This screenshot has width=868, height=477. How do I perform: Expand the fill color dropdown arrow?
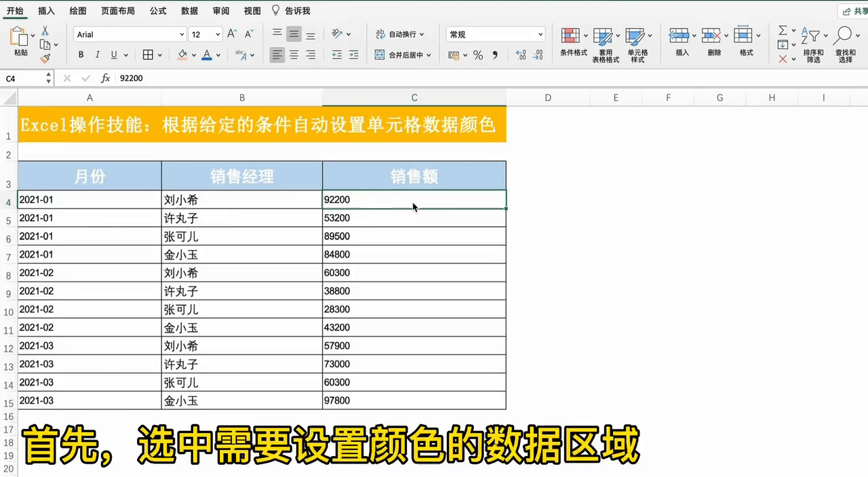193,55
